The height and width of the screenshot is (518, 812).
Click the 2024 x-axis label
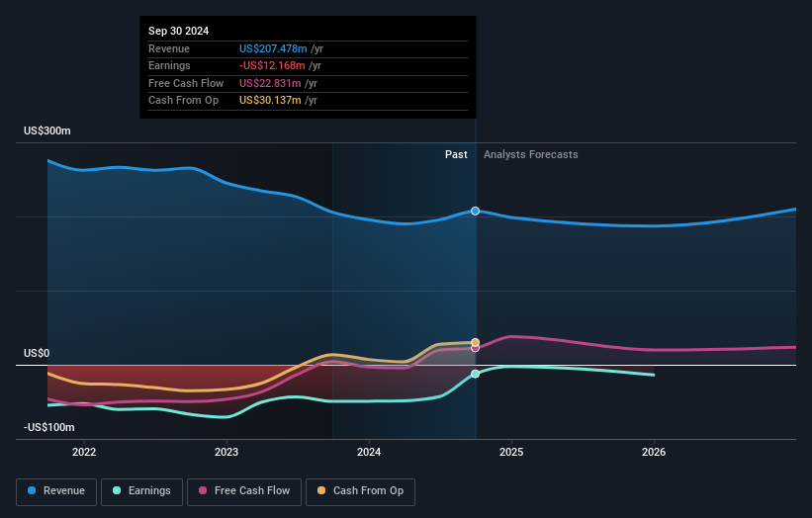(369, 453)
